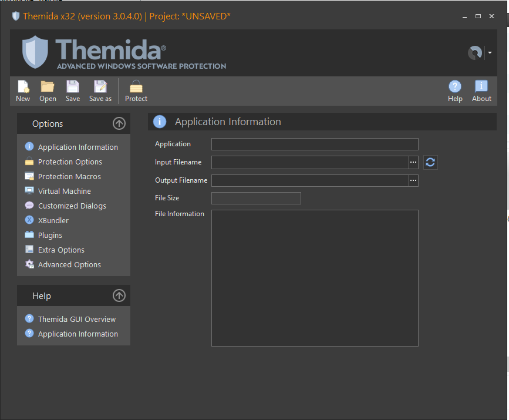Open the Customized Dialogs section
The width and height of the screenshot is (509, 420).
pos(72,206)
